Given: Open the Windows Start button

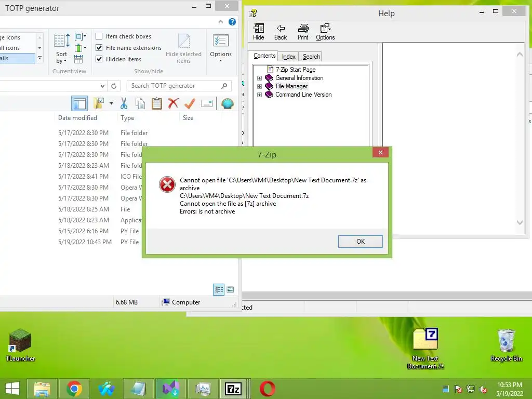Looking at the screenshot, I should click(x=12, y=389).
